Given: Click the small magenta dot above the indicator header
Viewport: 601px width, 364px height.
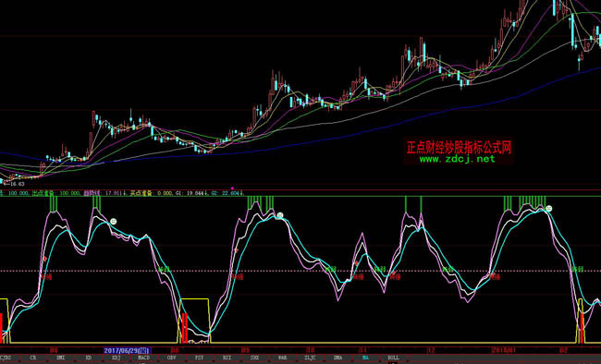Looking at the screenshot, I should click(x=232, y=188).
